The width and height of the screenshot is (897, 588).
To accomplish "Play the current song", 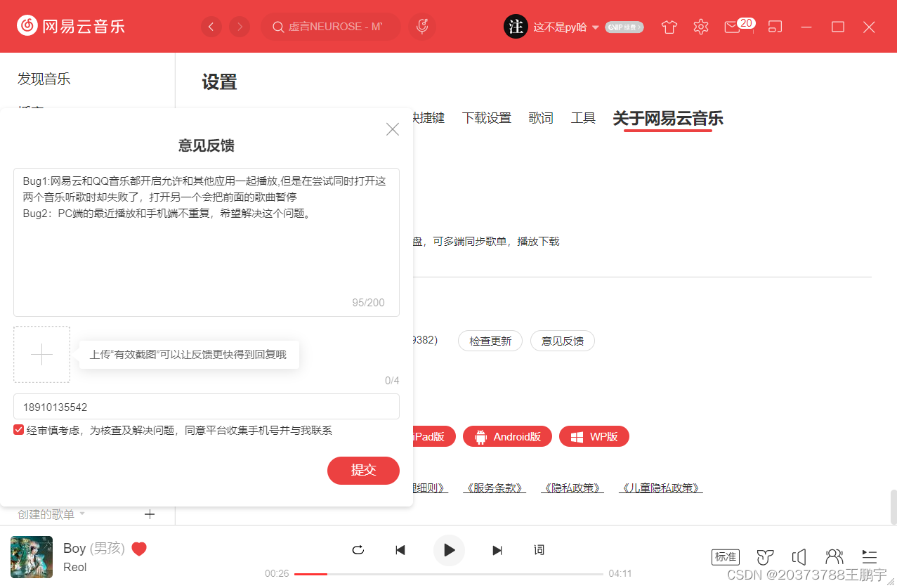I will tap(450, 550).
